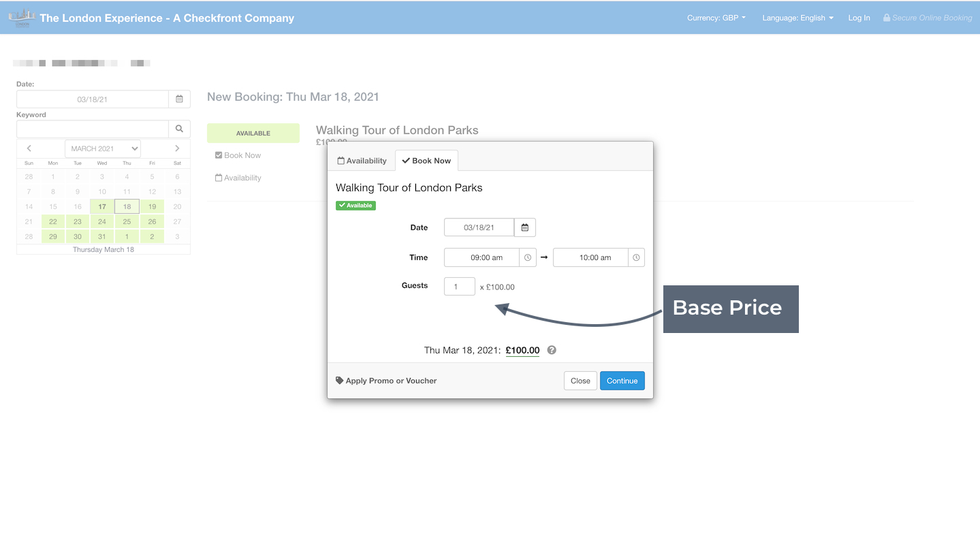Open the Language: English dropdown
This screenshot has height=538, width=980.
pos(797,18)
